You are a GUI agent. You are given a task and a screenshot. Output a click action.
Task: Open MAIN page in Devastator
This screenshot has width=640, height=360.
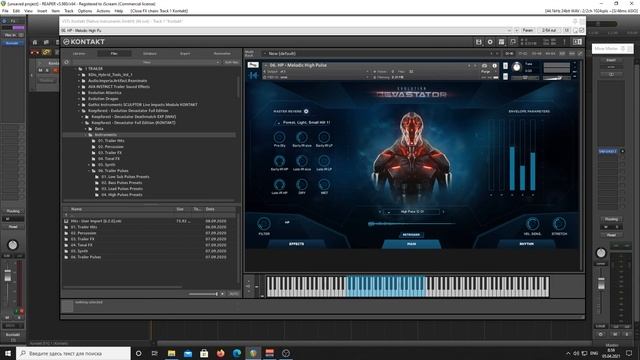(x=411, y=244)
